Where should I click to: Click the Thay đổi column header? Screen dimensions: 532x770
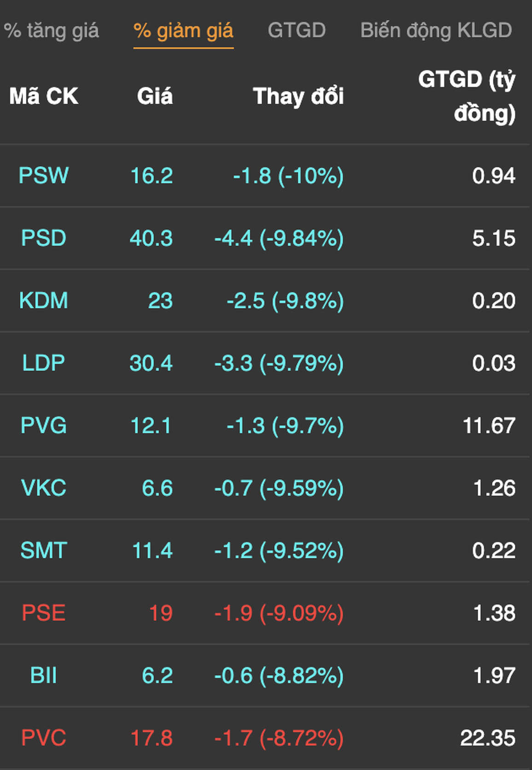pos(298,96)
